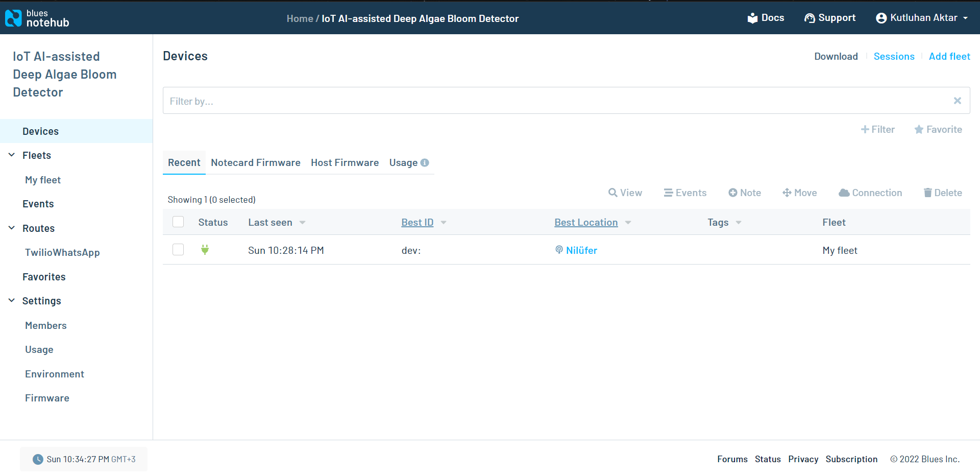Open the Kutluhan Aktar account dropdown caret

(x=965, y=18)
